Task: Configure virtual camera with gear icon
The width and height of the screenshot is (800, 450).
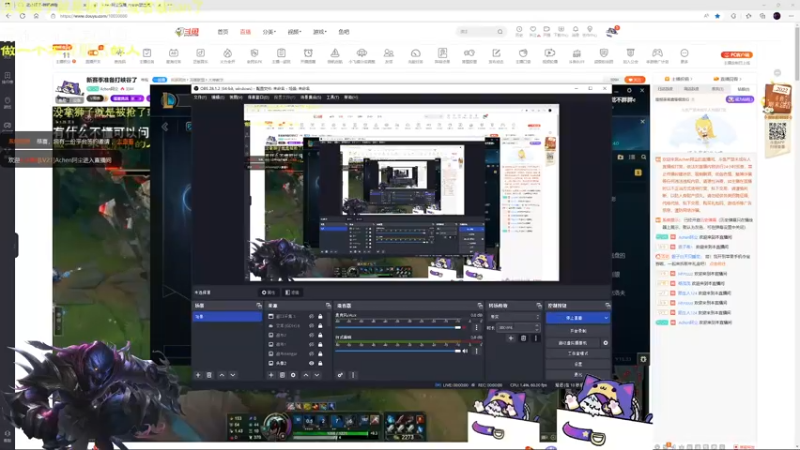Action: click(606, 343)
